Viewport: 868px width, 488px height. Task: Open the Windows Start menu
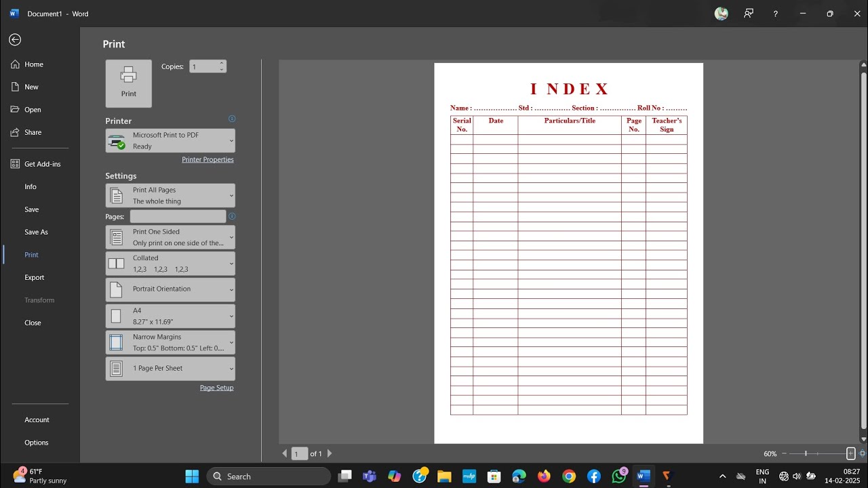[192, 476]
